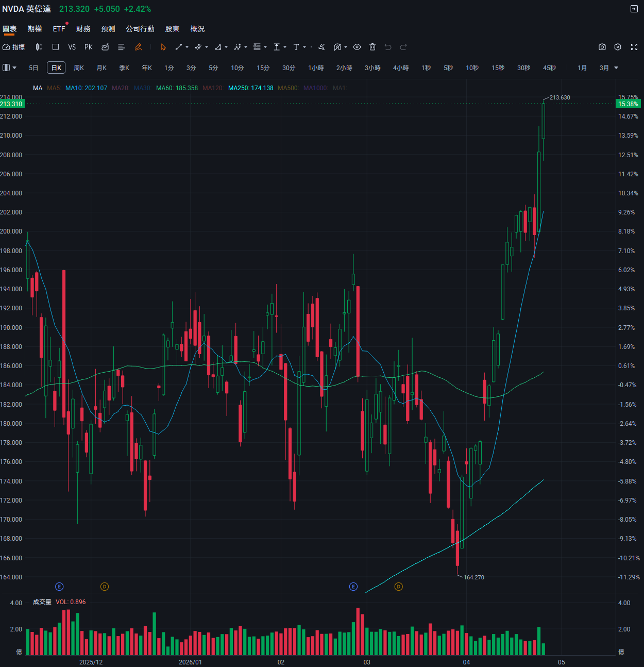The image size is (644, 667).
Task: Open the 期權 tab
Action: click(35, 28)
